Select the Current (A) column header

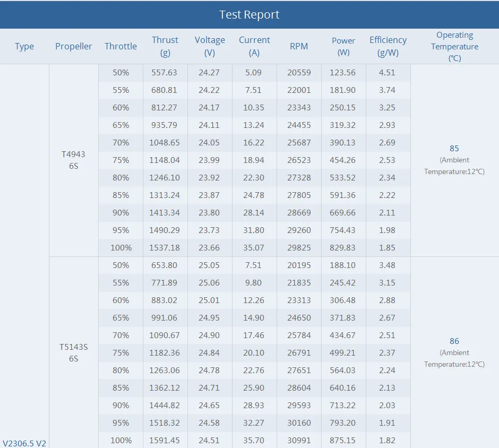click(x=254, y=46)
